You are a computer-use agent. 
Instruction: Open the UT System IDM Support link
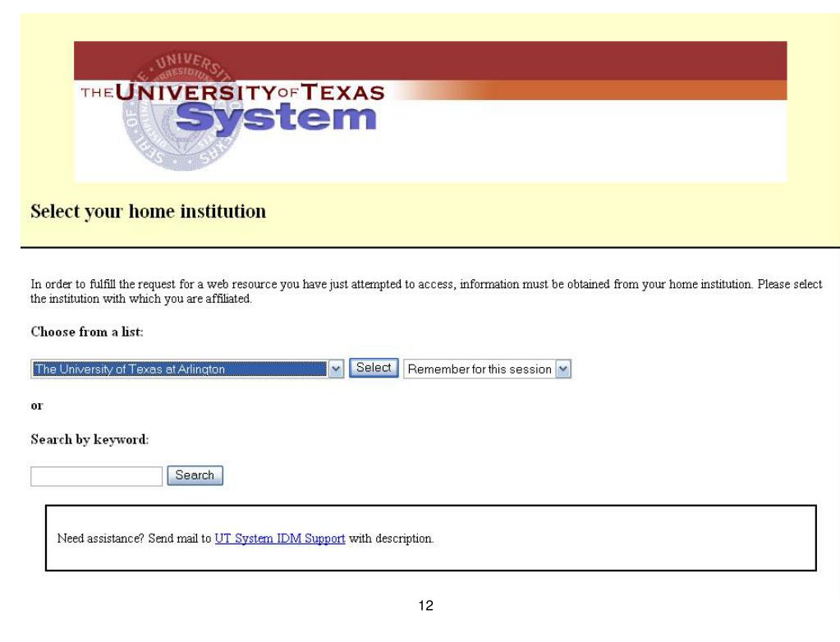(280, 538)
